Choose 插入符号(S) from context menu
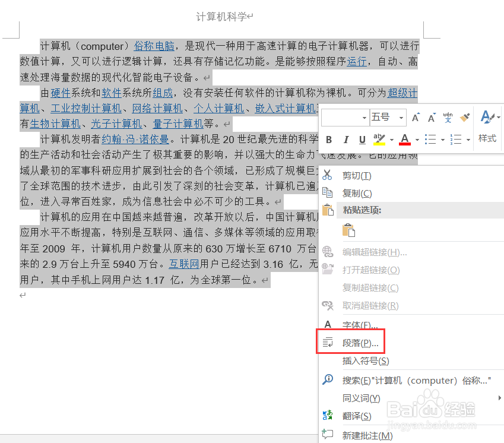 pos(366,361)
